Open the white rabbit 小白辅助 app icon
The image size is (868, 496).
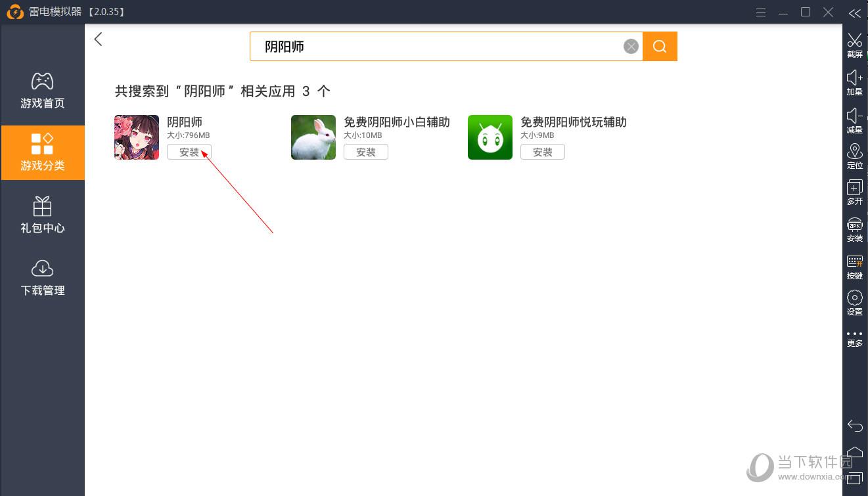[313, 137]
